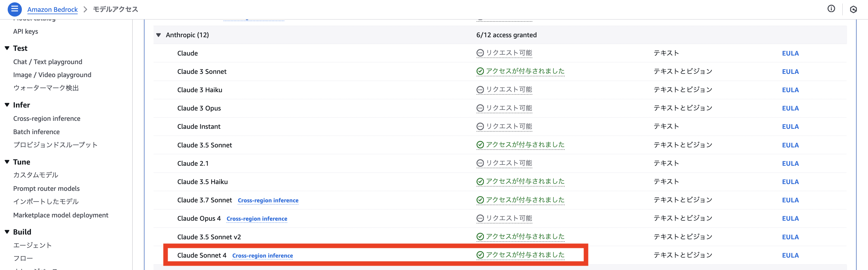The image size is (868, 270).
Task: Click the 6/12 access granted text
Action: coord(506,35)
